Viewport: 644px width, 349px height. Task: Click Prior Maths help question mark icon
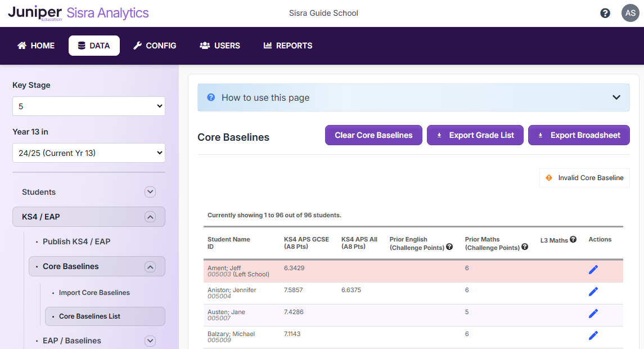(525, 247)
